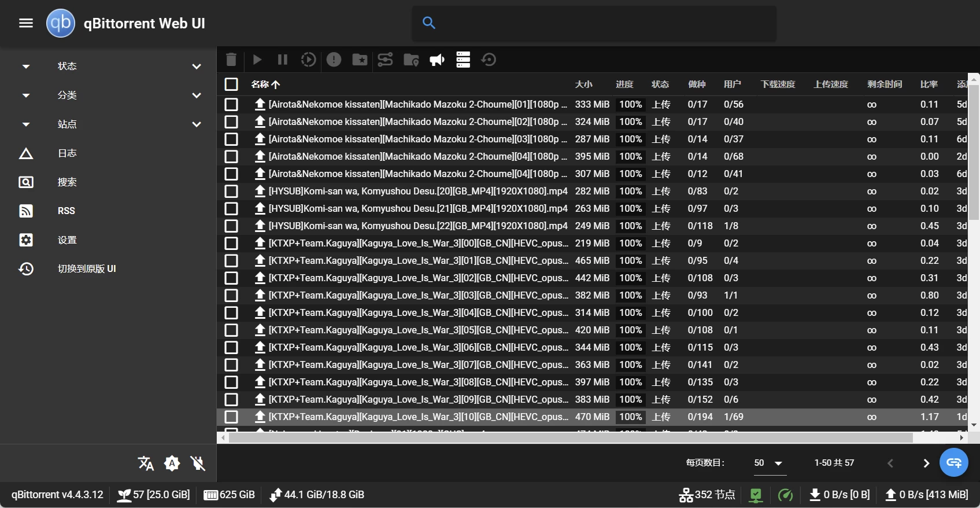The image size is (980, 508).
Task: Click the RSS feed icon in sidebar
Action: [26, 211]
